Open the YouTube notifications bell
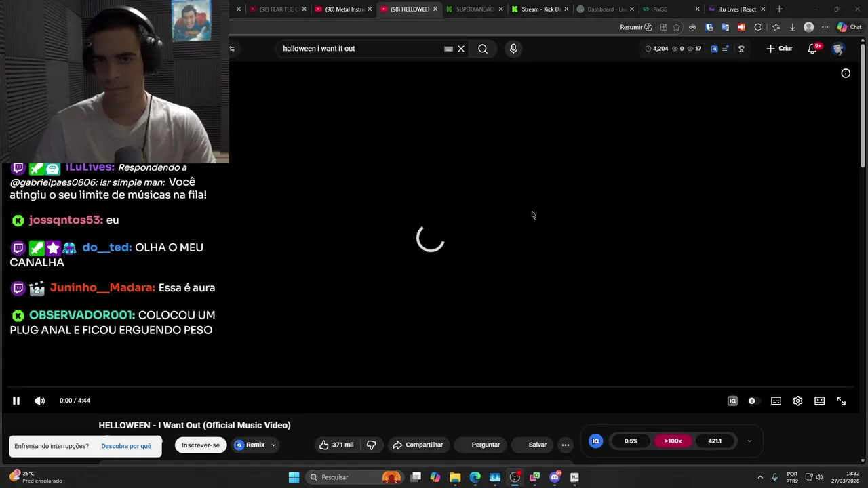 pos(812,49)
